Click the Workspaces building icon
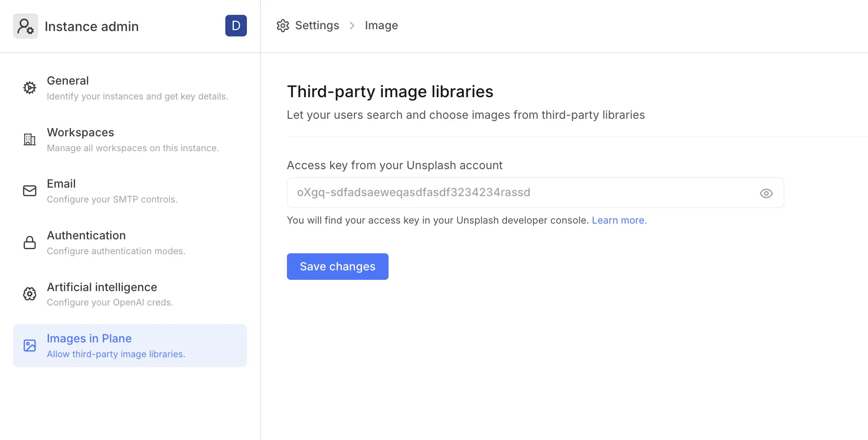The height and width of the screenshot is (440, 868). (x=30, y=139)
